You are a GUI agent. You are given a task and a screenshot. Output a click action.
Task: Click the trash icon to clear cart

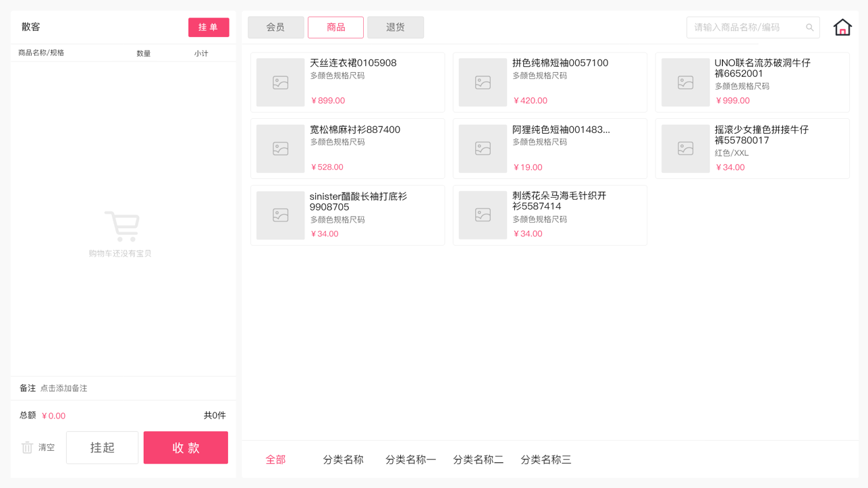[27, 448]
